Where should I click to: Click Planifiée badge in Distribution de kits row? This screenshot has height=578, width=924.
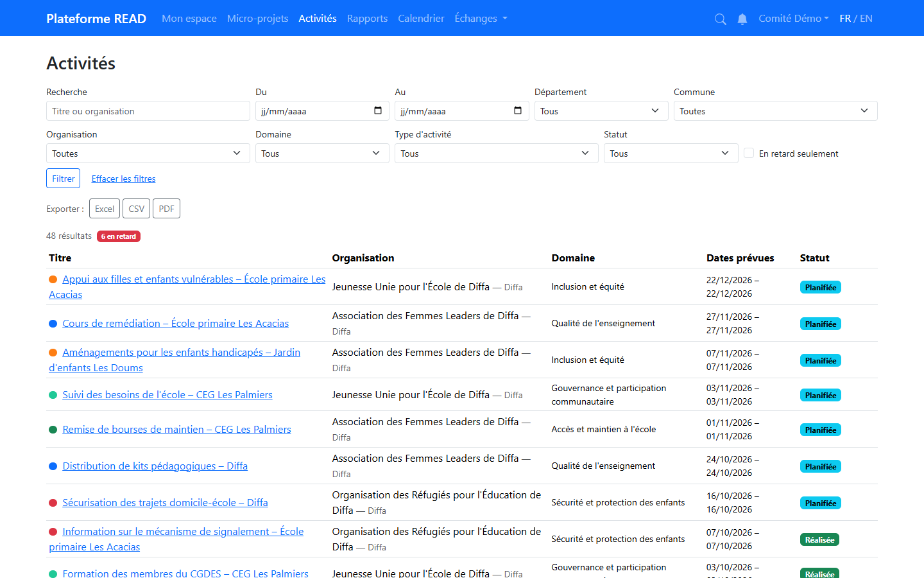point(821,467)
